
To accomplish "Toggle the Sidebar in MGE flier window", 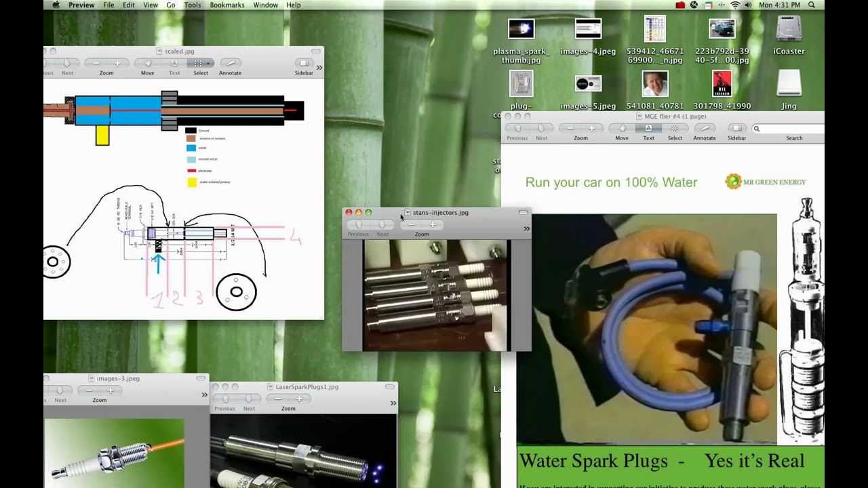I will [x=737, y=128].
